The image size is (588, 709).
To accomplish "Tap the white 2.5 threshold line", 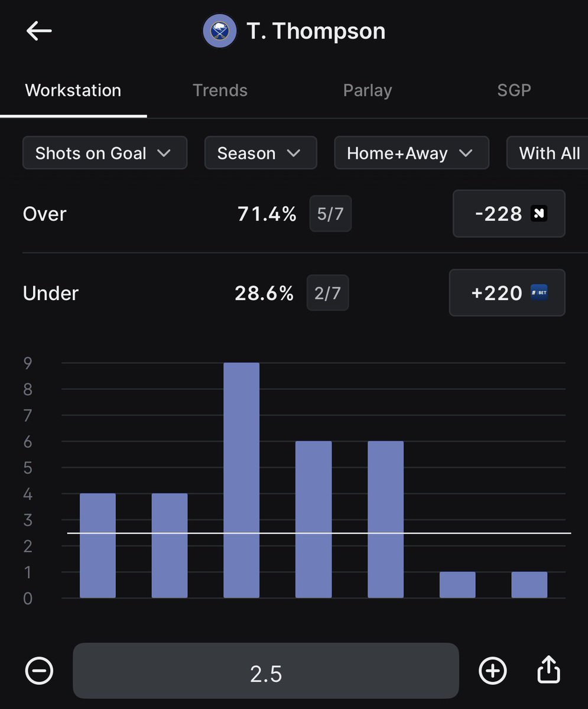I will [319, 534].
